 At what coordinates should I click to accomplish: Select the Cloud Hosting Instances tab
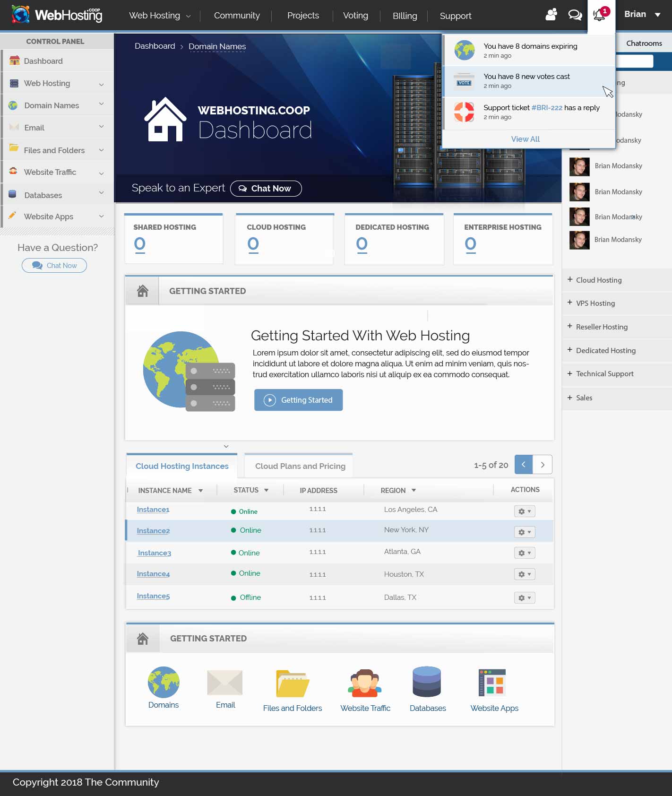(182, 466)
